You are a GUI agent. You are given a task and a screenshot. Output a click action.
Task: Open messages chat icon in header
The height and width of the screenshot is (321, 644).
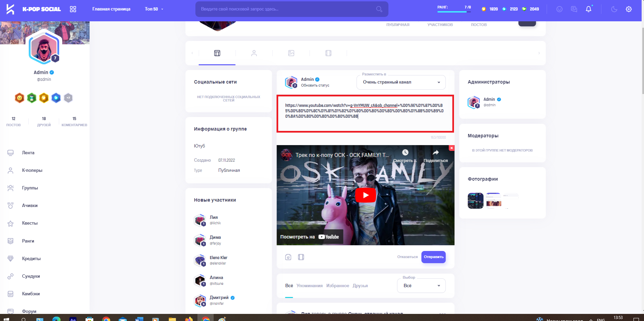pos(574,9)
